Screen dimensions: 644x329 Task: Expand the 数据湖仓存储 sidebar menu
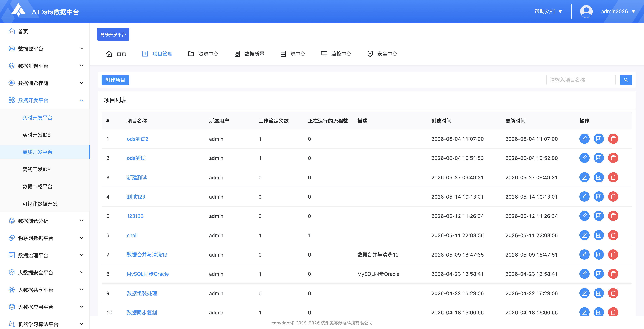point(45,83)
